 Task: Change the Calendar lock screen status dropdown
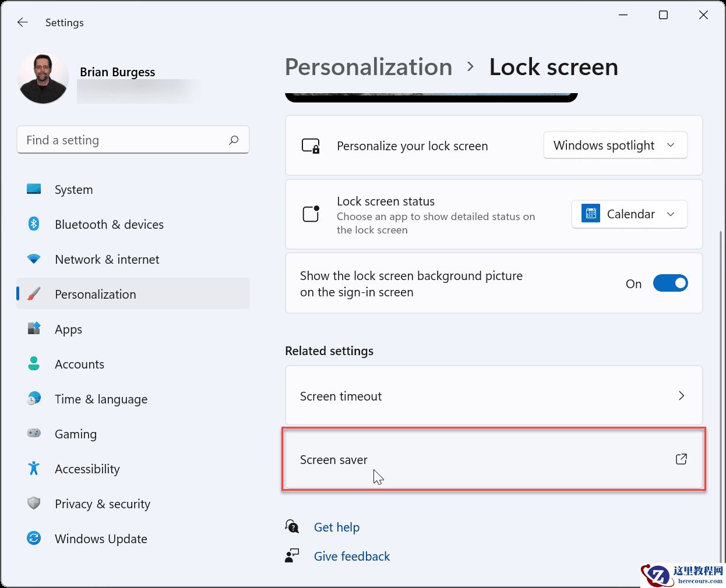[629, 214]
